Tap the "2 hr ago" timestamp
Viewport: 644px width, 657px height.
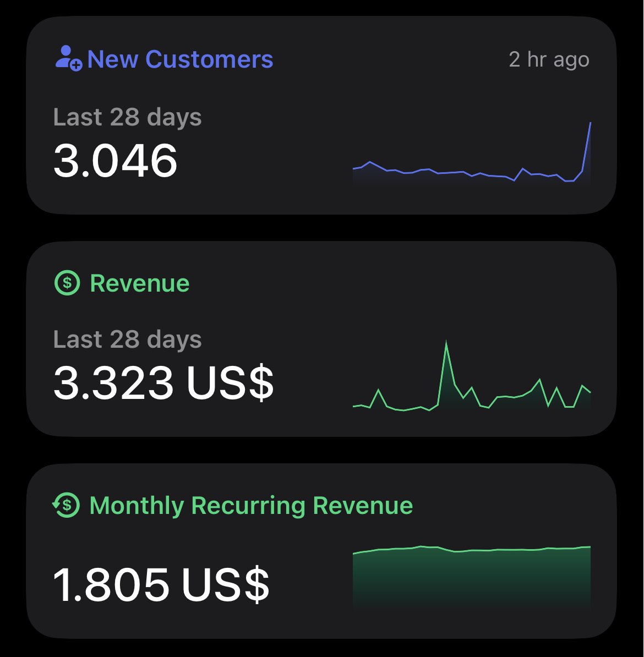549,59
